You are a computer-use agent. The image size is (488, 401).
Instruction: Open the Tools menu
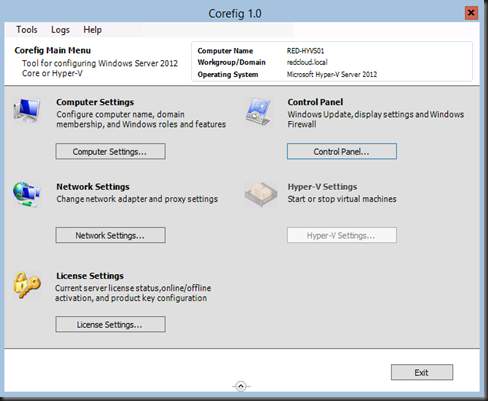[x=27, y=30]
